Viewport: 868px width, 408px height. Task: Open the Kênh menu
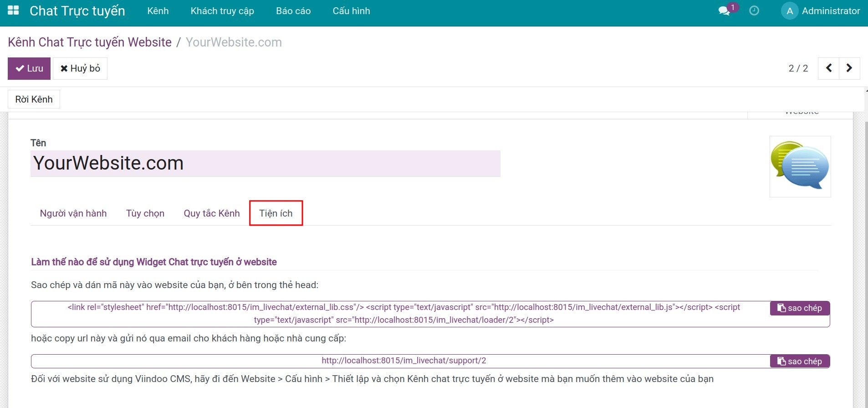[x=158, y=11]
